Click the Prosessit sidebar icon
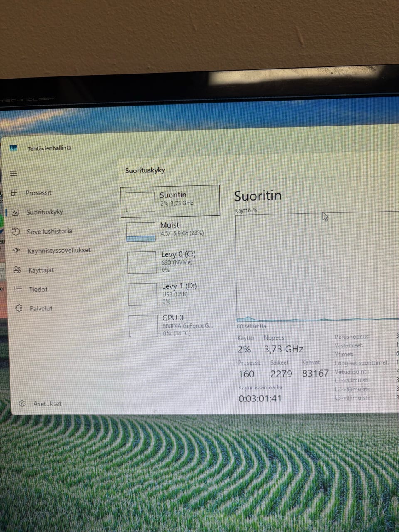 14,192
